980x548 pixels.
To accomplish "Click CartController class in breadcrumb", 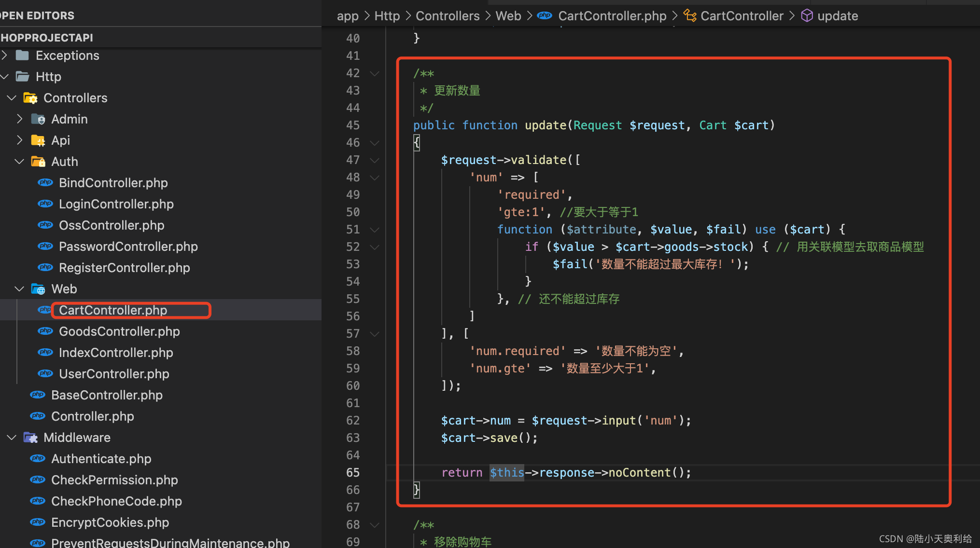I will point(742,16).
